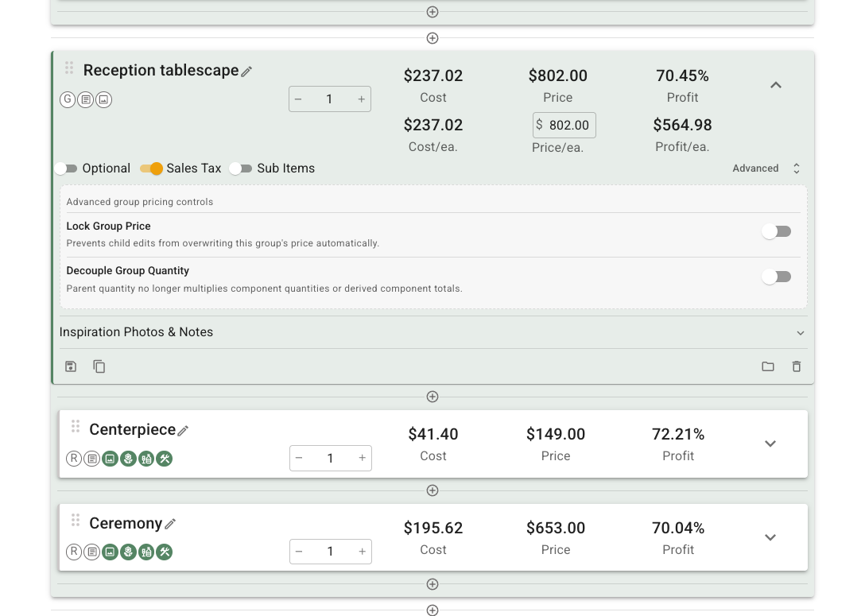Collapse the Reception tablescape card with its chevron

pos(776,85)
